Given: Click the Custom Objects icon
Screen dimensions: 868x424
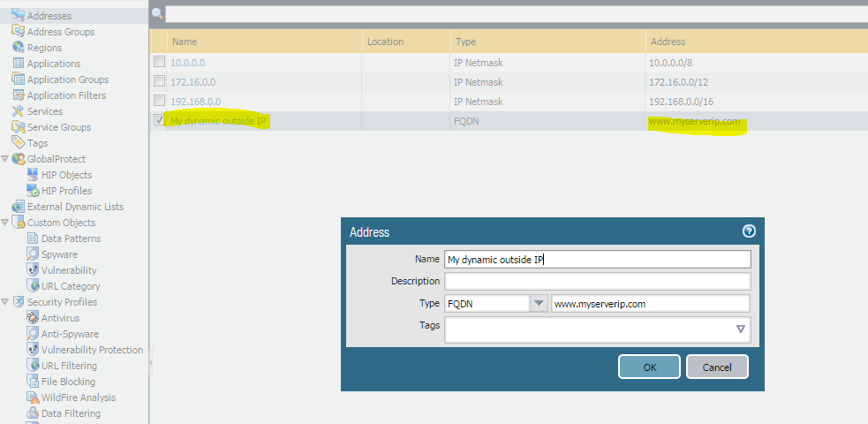Looking at the screenshot, I should [19, 223].
